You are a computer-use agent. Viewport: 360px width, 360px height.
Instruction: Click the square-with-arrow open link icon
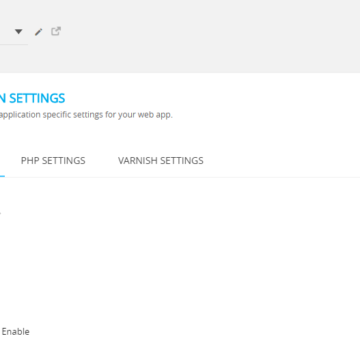(56, 31)
